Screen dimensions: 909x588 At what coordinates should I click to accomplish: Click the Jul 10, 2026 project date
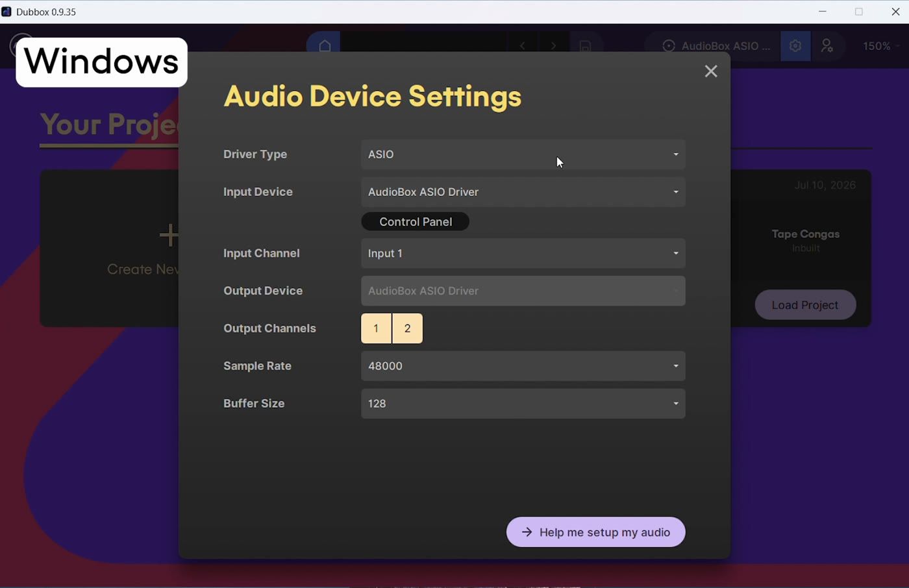click(x=825, y=186)
